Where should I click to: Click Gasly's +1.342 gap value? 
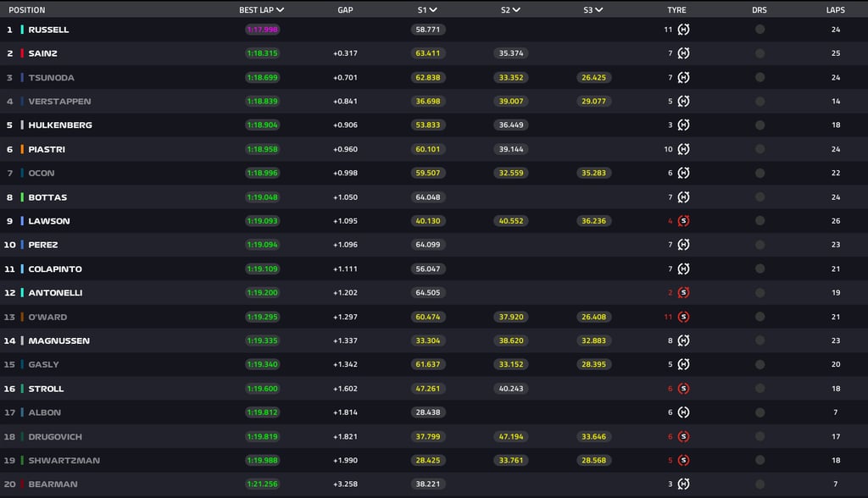coord(346,364)
